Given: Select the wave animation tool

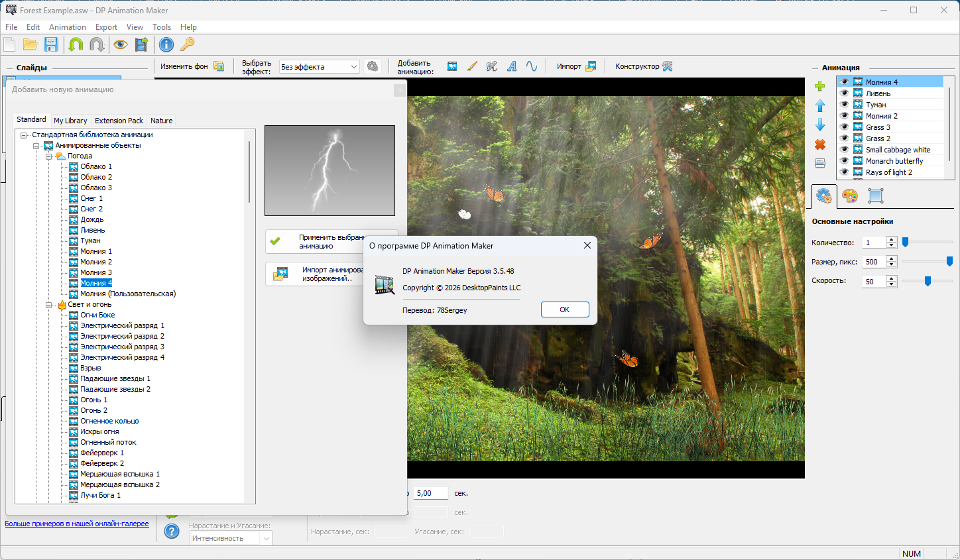Looking at the screenshot, I should point(532,66).
